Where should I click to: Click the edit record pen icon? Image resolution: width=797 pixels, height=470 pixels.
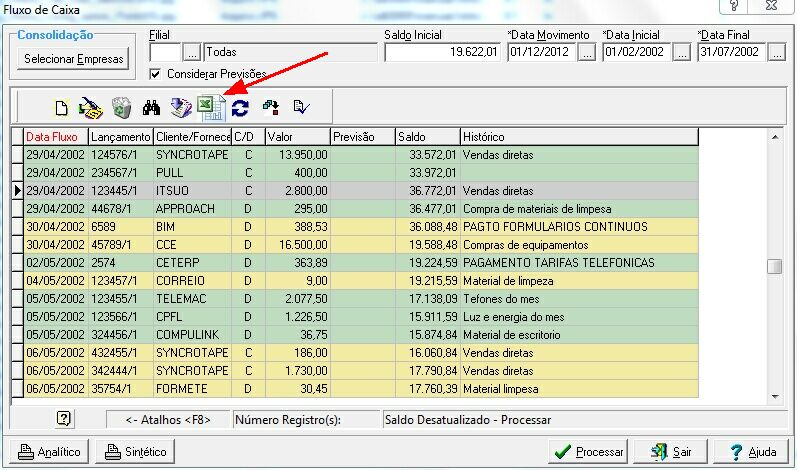click(91, 108)
